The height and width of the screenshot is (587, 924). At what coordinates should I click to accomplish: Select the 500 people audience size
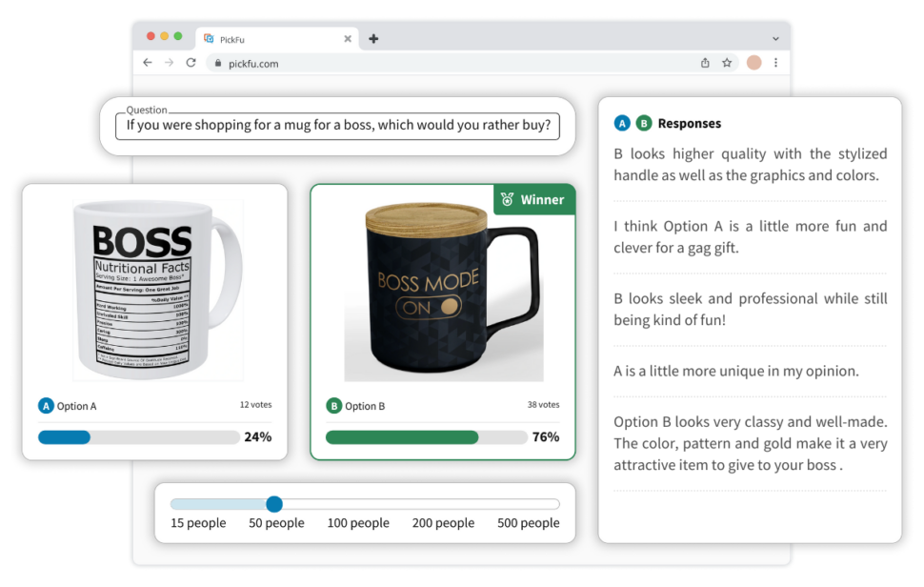coord(528,523)
